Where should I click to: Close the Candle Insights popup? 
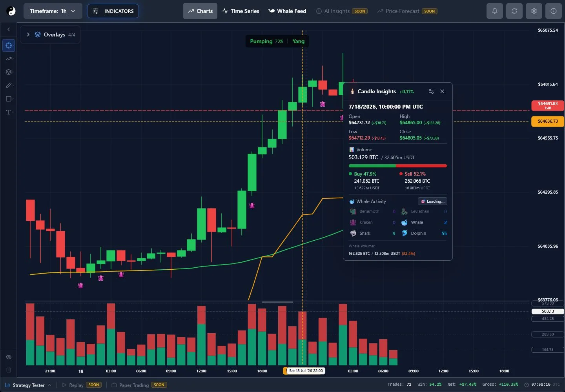[442, 91]
